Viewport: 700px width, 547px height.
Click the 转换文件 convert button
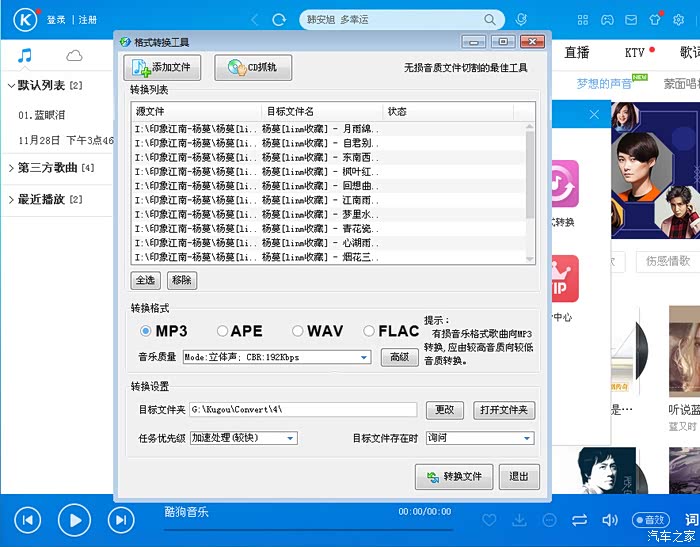[454, 476]
